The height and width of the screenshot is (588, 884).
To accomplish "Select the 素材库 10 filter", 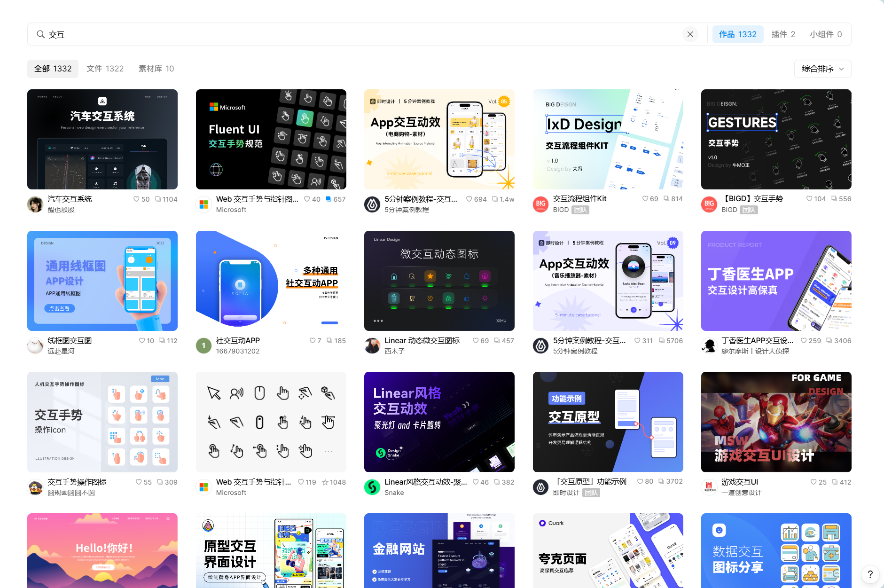I will [156, 69].
